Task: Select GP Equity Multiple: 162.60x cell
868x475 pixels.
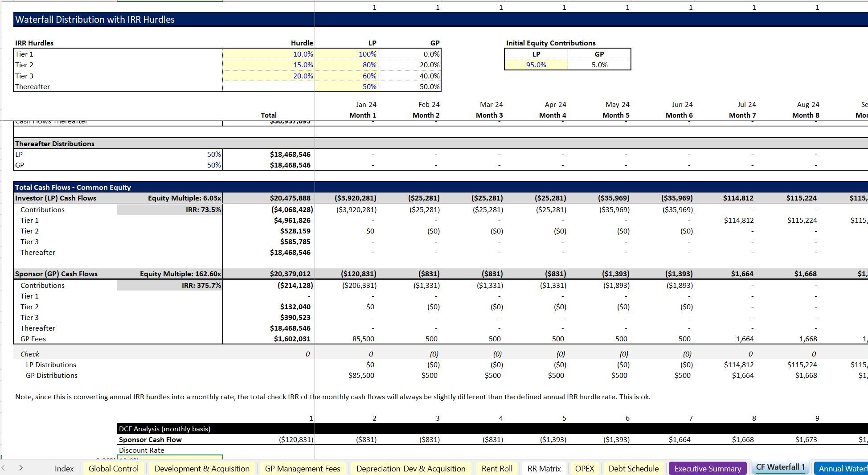Action: click(180, 274)
